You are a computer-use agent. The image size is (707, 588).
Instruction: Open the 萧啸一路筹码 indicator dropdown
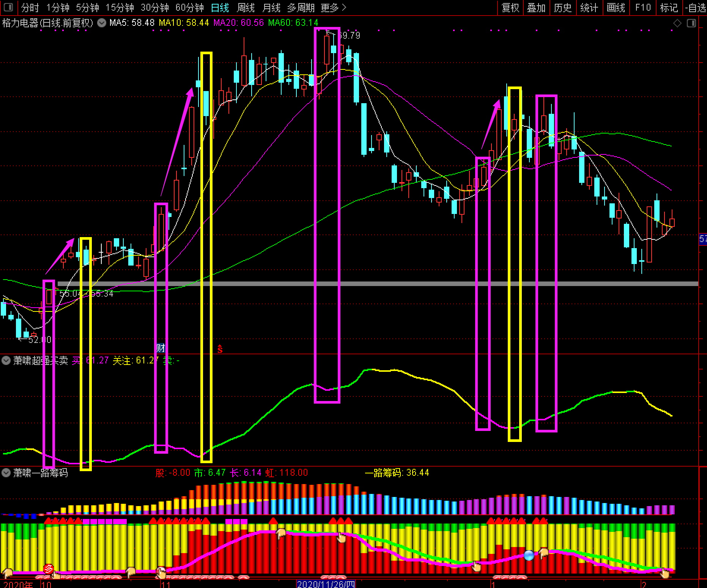6,473
